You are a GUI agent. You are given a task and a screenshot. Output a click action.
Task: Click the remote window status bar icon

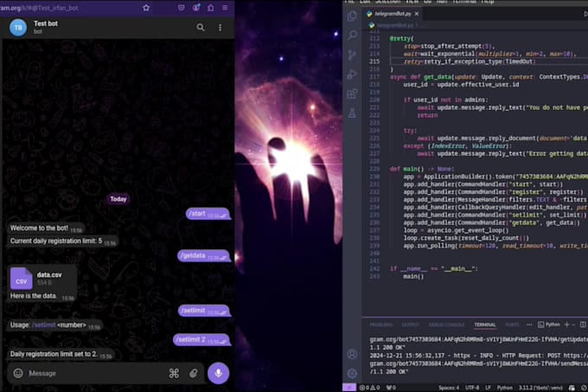point(349,388)
